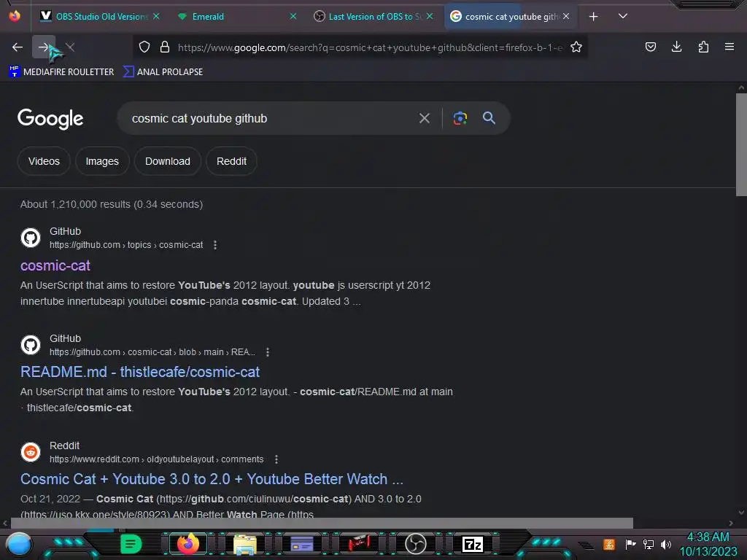Click the Reddit favicon of third result

[31, 452]
